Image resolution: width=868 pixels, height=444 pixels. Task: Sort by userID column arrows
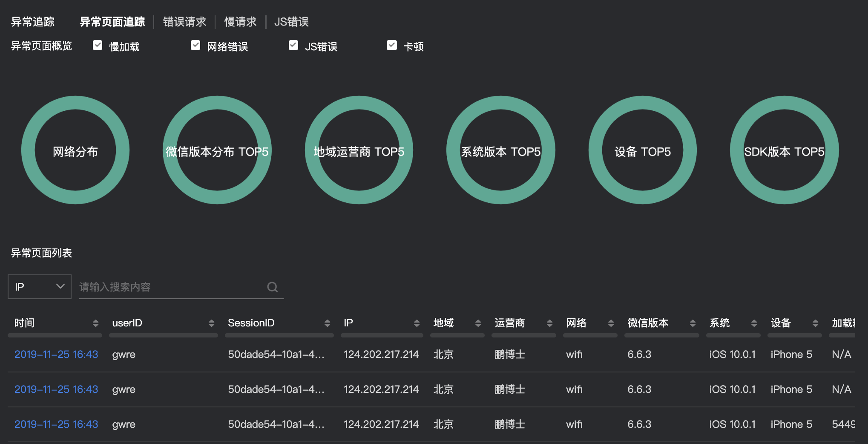pos(211,323)
